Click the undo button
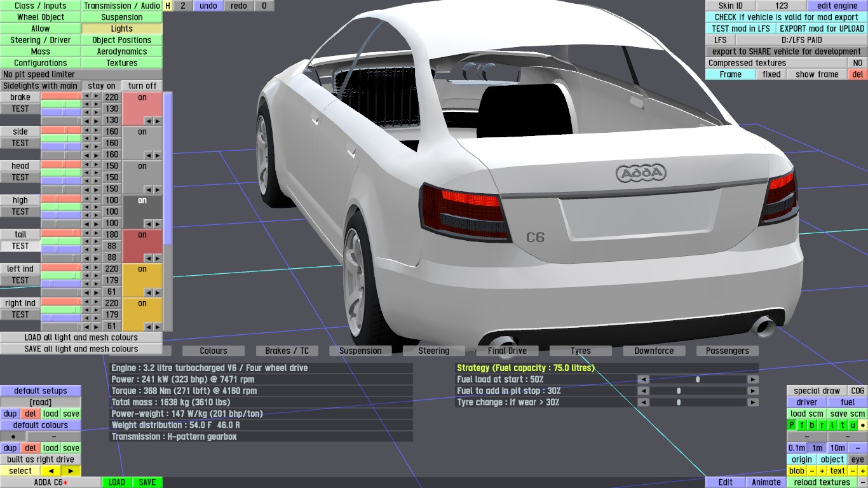868x488 pixels. (x=208, y=6)
